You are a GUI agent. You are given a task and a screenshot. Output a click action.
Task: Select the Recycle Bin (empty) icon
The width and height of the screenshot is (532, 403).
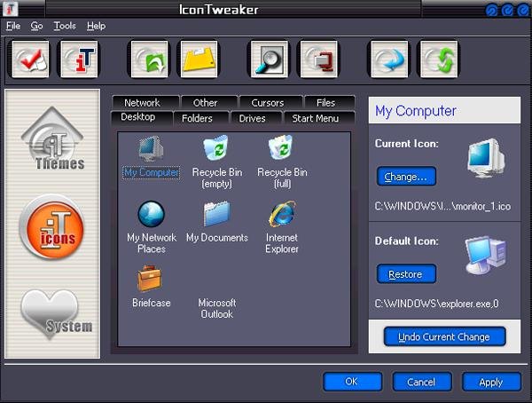217,162
